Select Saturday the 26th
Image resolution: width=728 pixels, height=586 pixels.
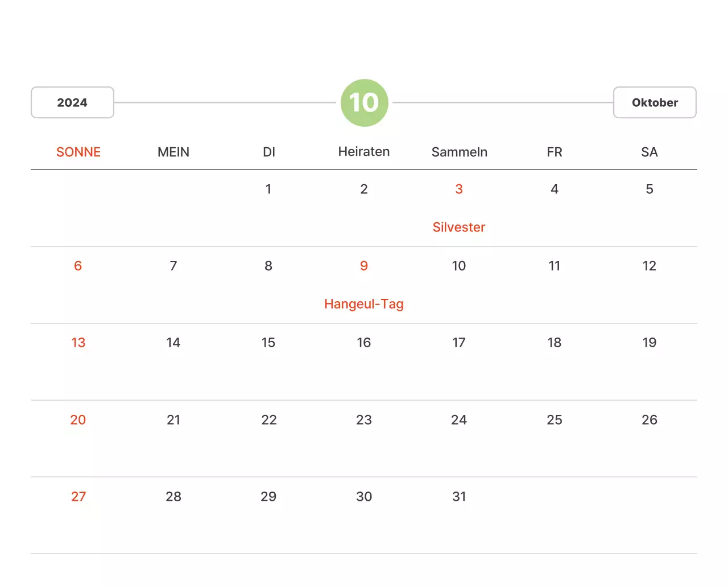coord(650,420)
